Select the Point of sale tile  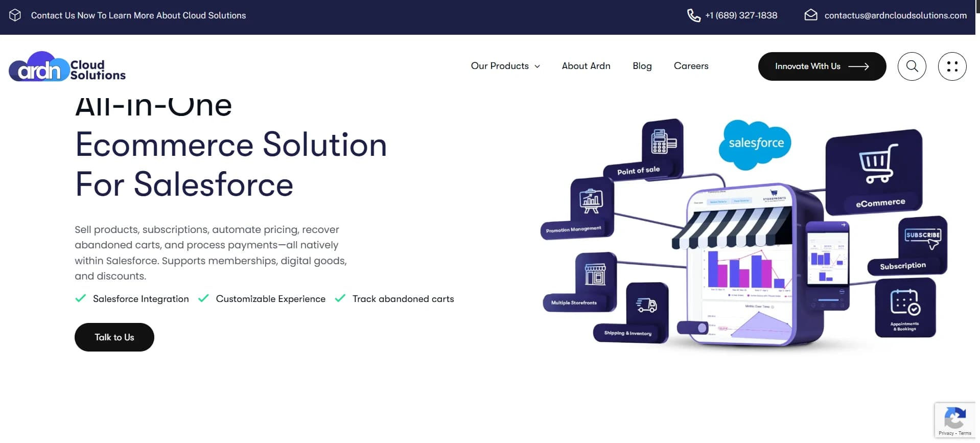pyautogui.click(x=644, y=150)
